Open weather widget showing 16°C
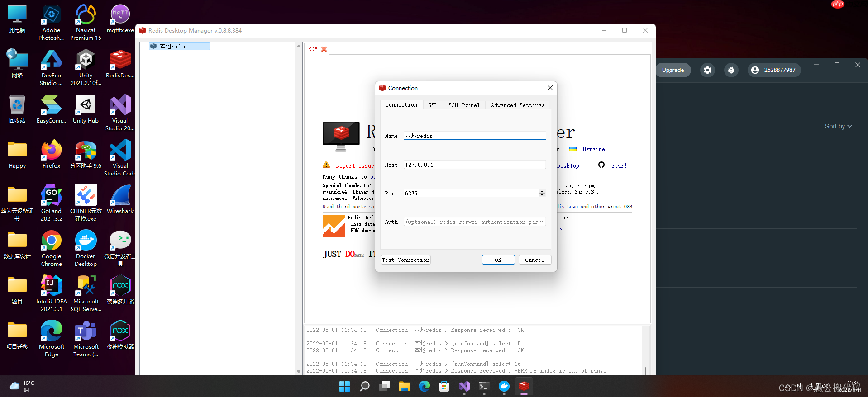This screenshot has height=397, width=868. [22, 386]
